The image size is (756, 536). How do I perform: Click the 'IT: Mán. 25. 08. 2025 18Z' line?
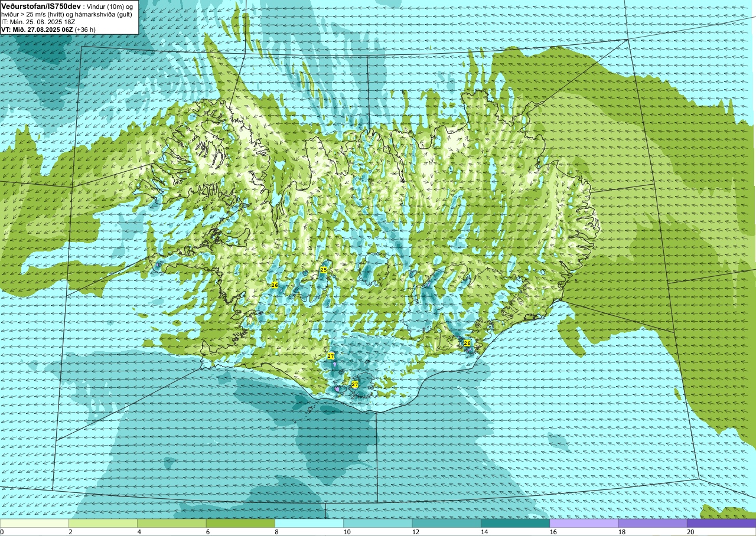38,22
